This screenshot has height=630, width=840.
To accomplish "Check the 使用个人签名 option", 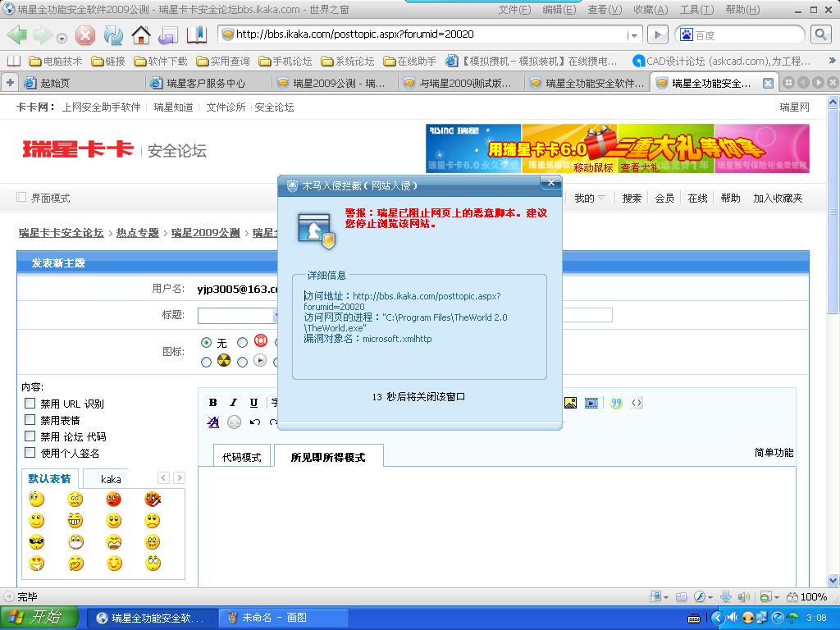I will pos(30,452).
